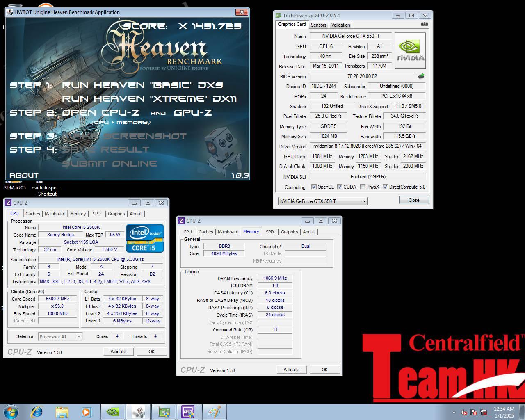The image size is (525, 420).
Task: Click Open CPU-Z in Heaven step 2
Action: (x=100, y=113)
